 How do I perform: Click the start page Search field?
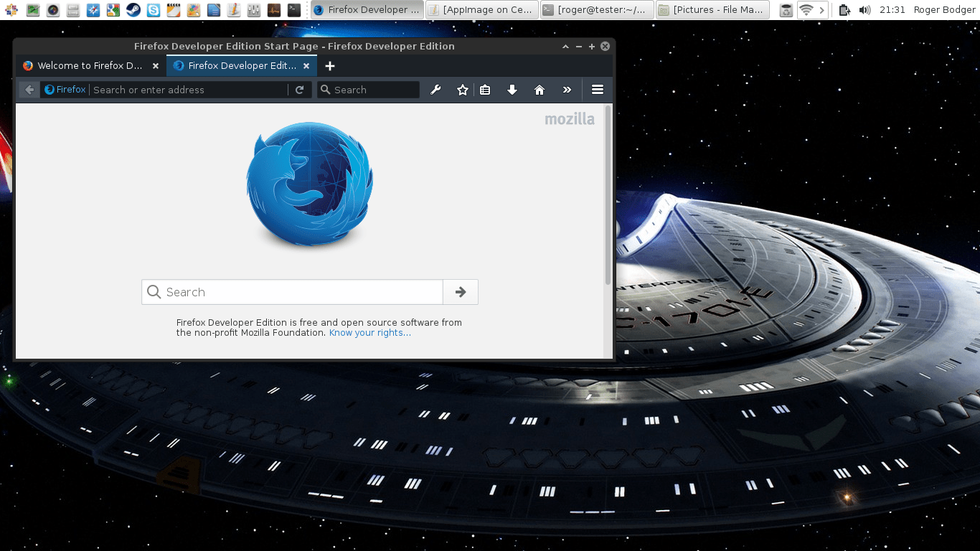pyautogui.click(x=292, y=292)
